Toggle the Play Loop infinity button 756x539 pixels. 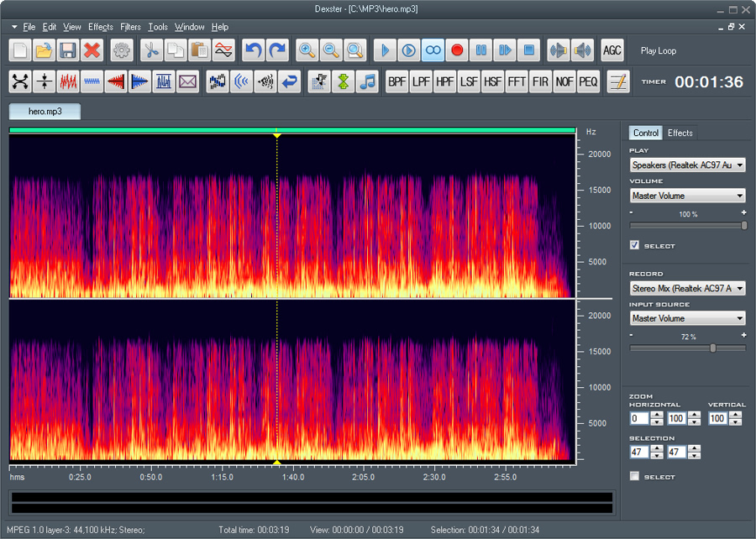433,50
